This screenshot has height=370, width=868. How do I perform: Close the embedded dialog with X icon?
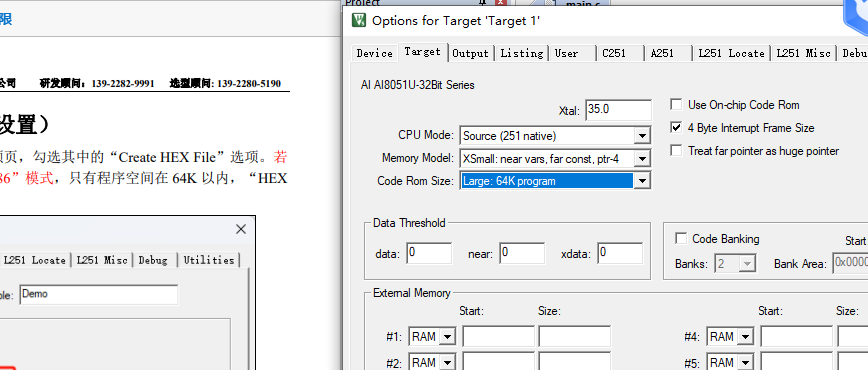coord(241,229)
